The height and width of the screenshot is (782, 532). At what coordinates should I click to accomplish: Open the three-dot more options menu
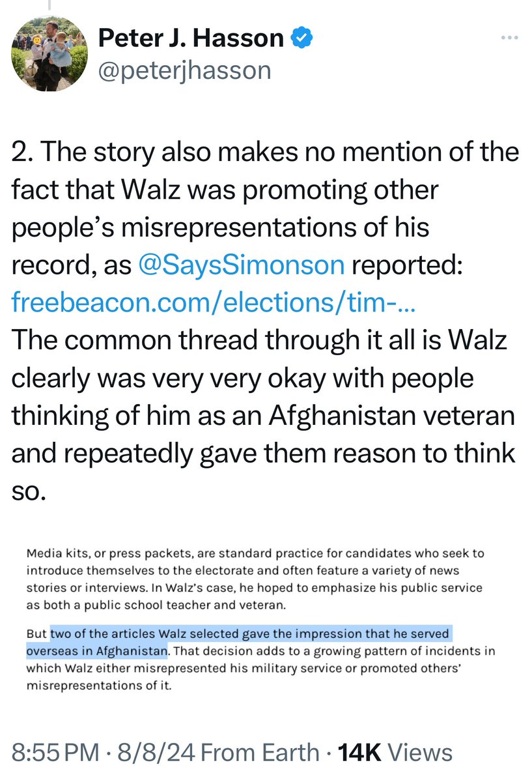[x=507, y=38]
